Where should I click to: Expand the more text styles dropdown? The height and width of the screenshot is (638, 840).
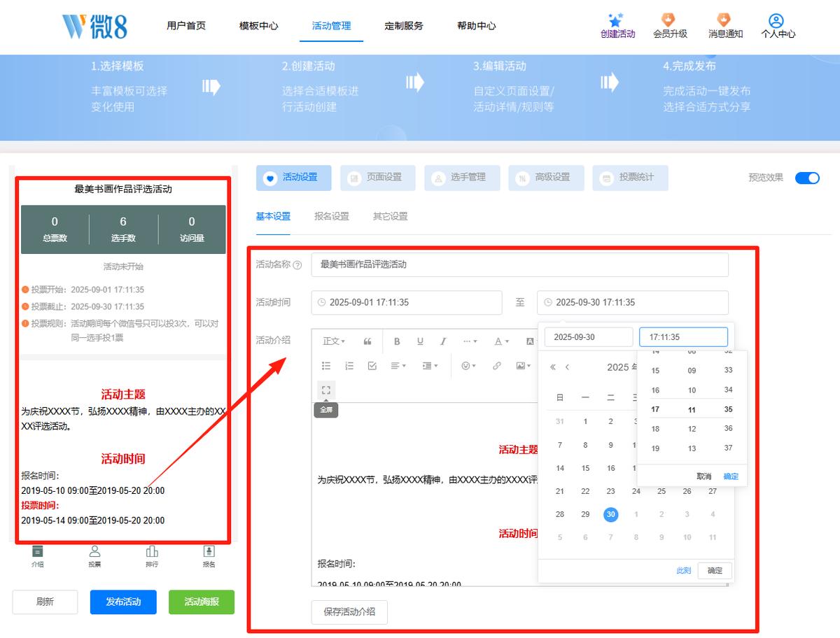click(x=470, y=341)
